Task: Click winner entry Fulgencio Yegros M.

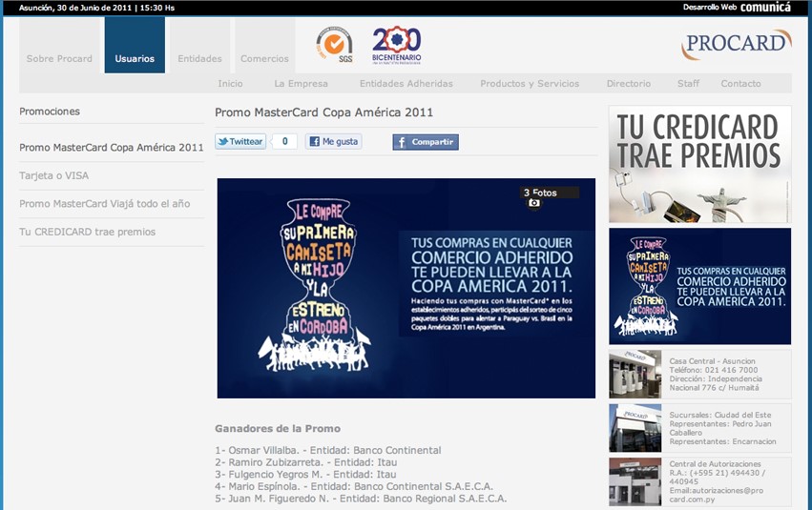Action: click(305, 475)
